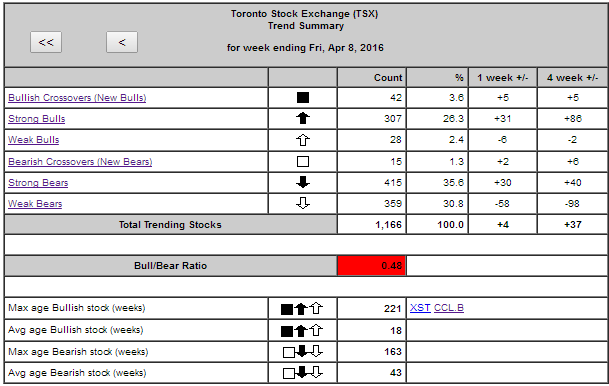Click bullish icon group in Avg age Bullish row
The height and width of the screenshot is (386, 609).
302,330
